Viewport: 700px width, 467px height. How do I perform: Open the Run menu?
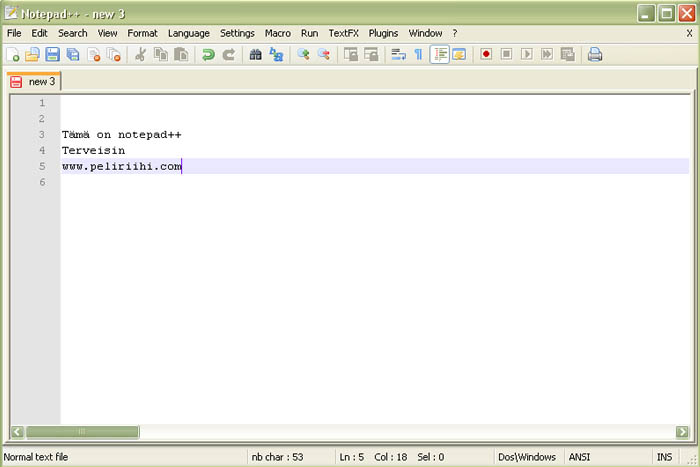pyautogui.click(x=309, y=33)
